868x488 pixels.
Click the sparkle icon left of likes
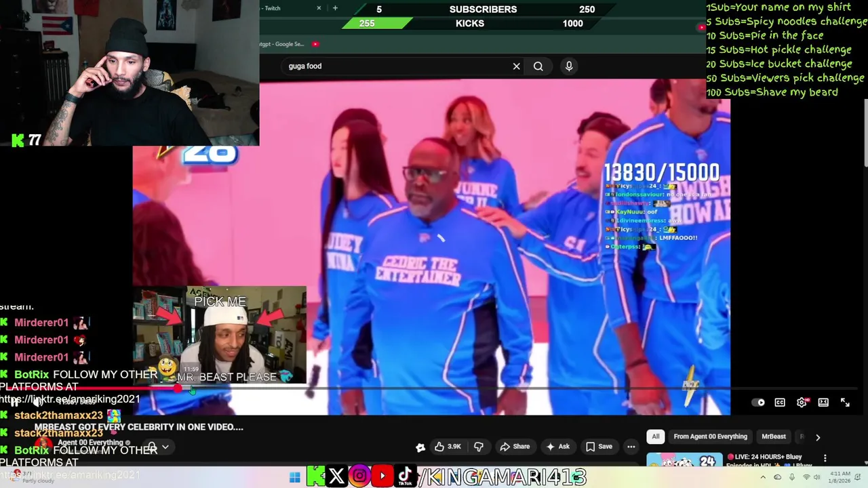tap(420, 447)
